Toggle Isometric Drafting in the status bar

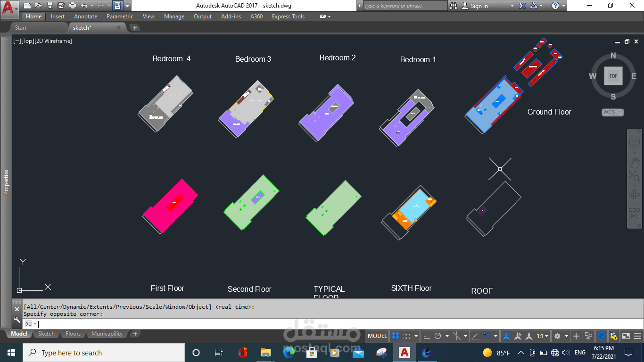(x=457, y=336)
